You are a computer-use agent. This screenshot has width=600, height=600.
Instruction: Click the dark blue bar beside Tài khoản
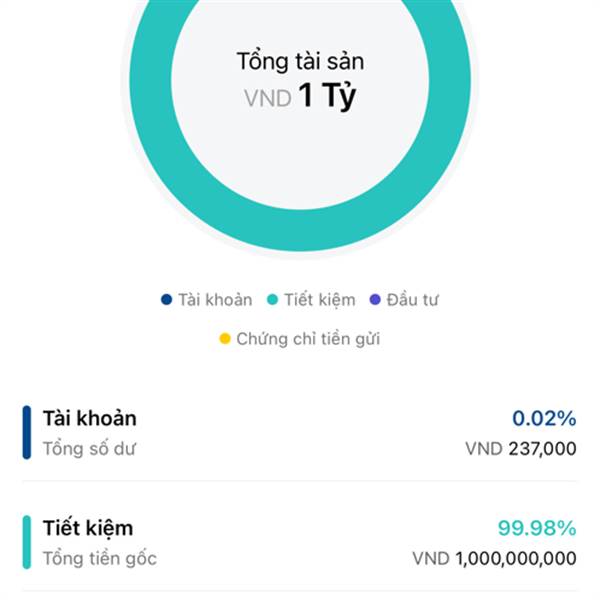(27, 432)
